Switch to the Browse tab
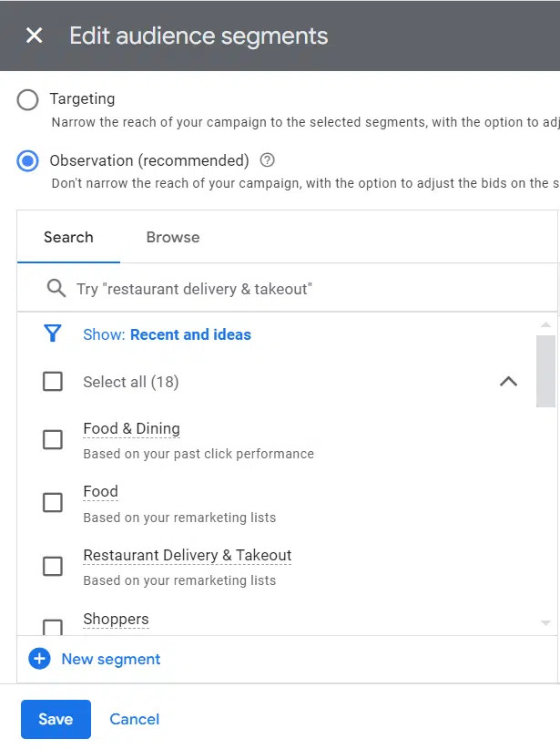560x749 pixels. tap(172, 237)
